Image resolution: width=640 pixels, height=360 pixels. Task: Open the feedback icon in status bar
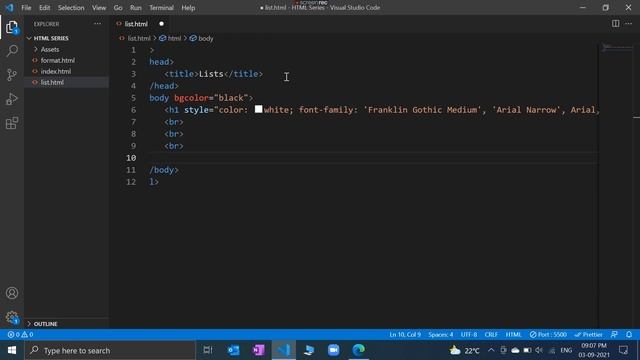[x=614, y=334]
